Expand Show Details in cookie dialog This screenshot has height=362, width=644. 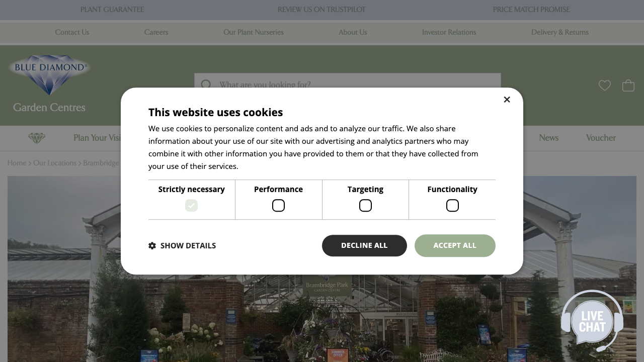point(188,245)
